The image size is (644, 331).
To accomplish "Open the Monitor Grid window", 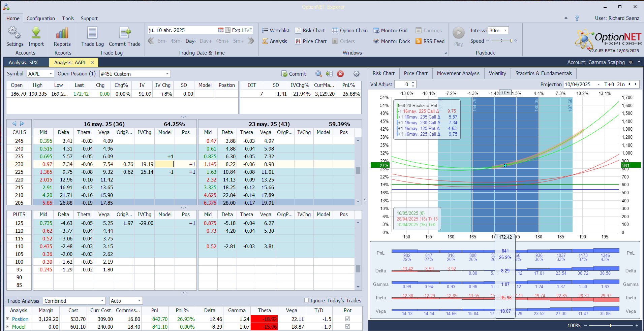I will (x=390, y=31).
